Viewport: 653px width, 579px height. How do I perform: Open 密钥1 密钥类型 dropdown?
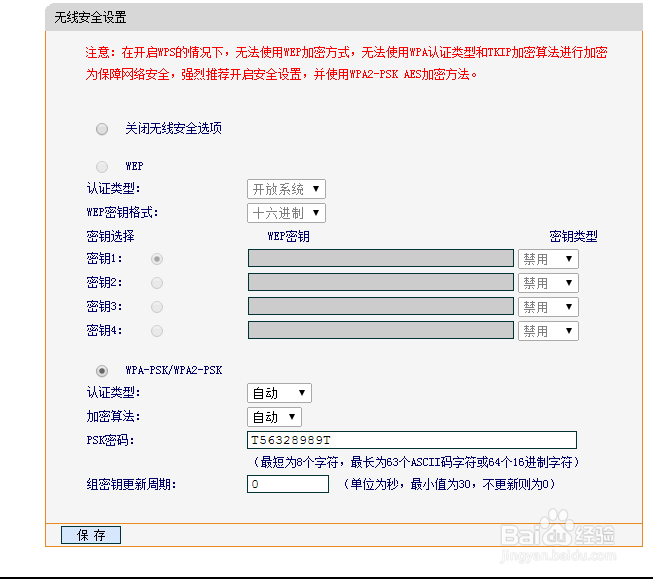[x=548, y=259]
